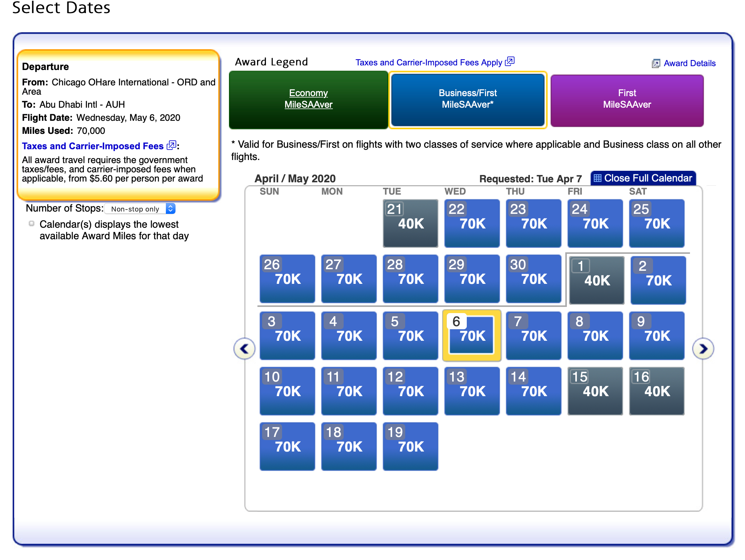Select May 16 at 40K
Image resolution: width=745 pixels, height=560 pixels.
tap(657, 391)
